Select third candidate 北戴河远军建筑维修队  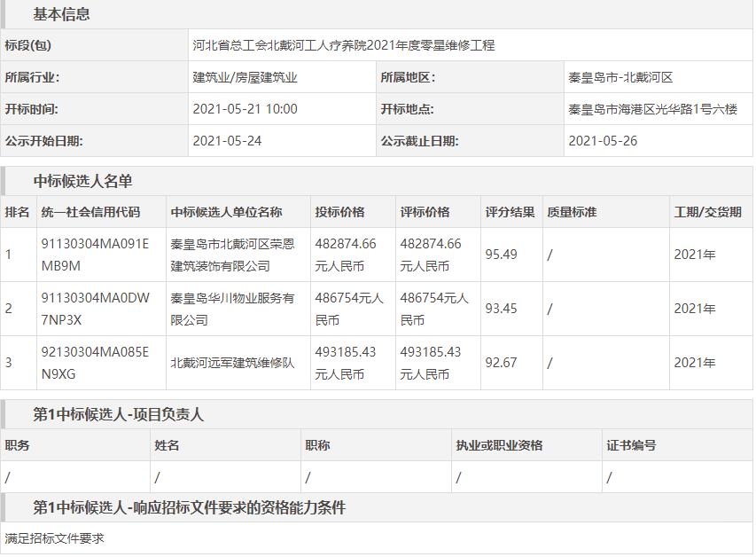tap(232, 363)
